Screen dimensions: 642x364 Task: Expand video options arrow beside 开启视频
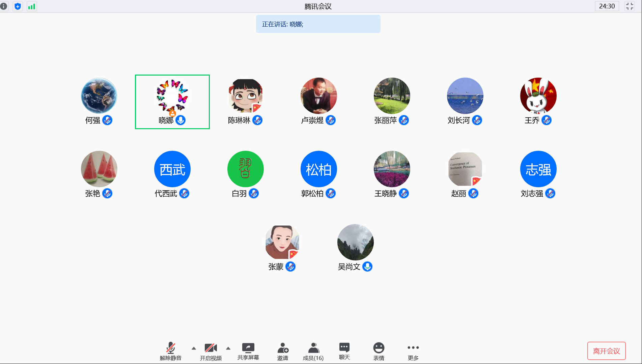[228, 348]
